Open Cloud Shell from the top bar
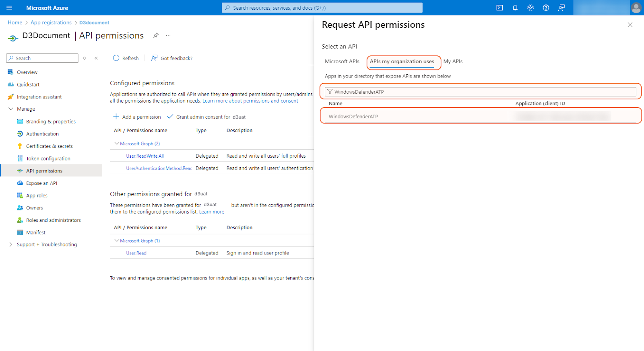644x351 pixels. point(500,8)
